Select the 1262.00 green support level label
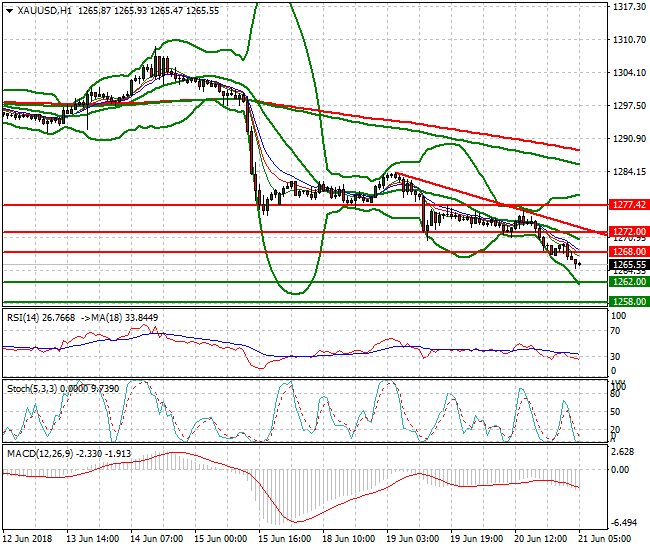The height and width of the screenshot is (550, 650). pos(627,282)
